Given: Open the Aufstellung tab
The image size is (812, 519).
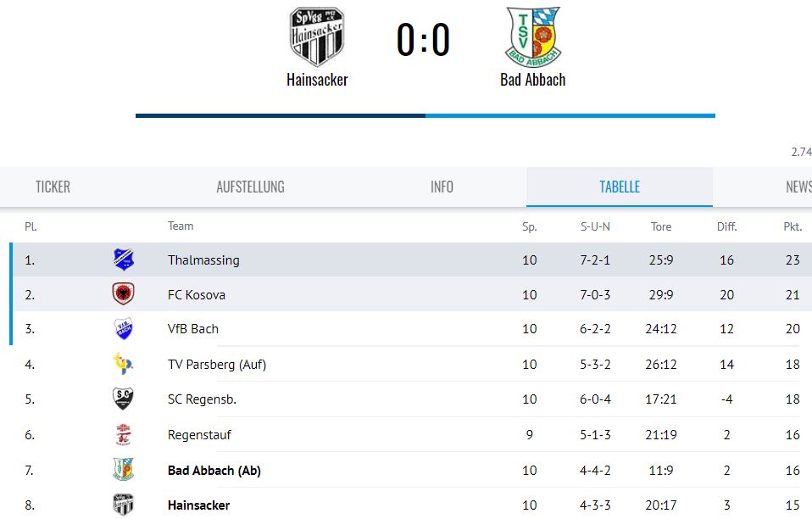Looking at the screenshot, I should coord(251,187).
